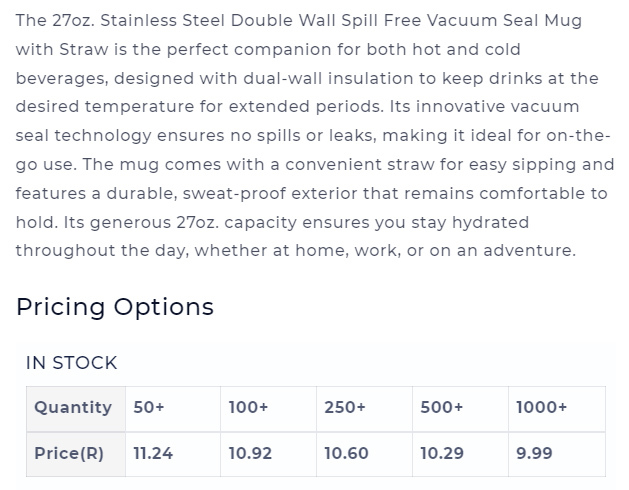
Task: Select the 100+ quantity cell
Action: click(x=268, y=409)
